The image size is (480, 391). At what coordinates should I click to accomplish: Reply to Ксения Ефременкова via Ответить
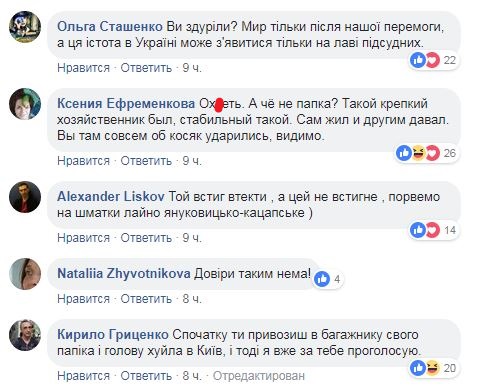146,161
